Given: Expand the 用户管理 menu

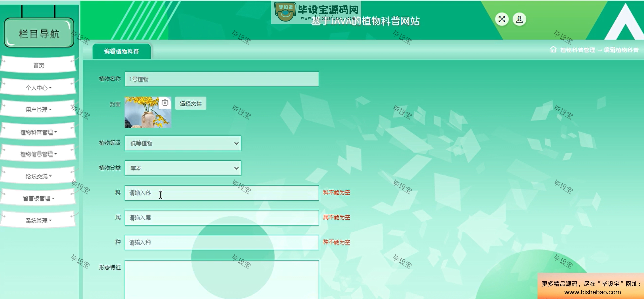Looking at the screenshot, I should click(38, 109).
